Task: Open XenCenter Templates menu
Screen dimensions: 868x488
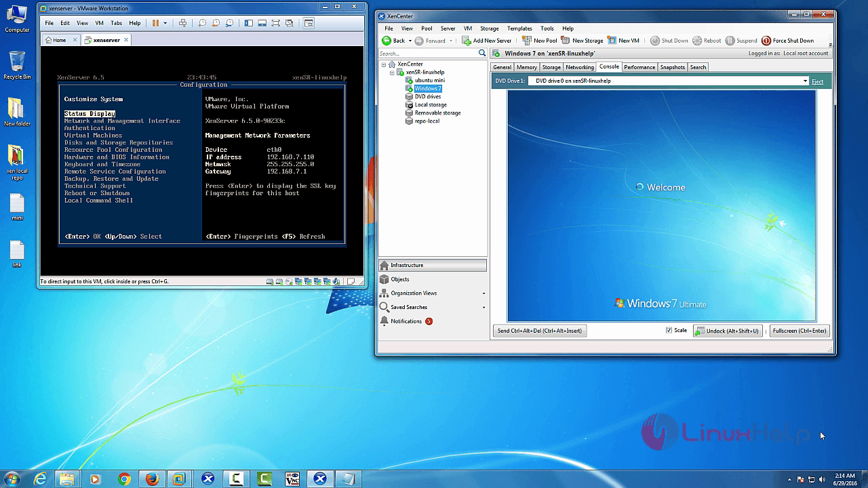Action: 519,28
